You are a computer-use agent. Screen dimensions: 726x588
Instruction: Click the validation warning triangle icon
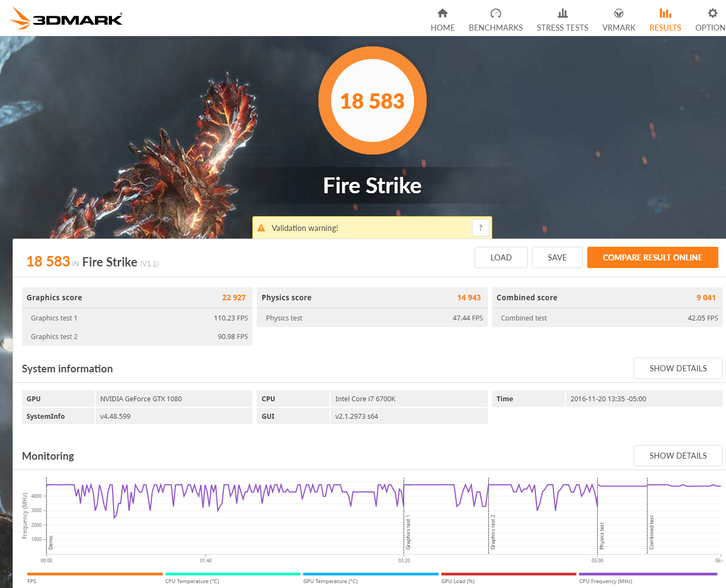tap(261, 228)
